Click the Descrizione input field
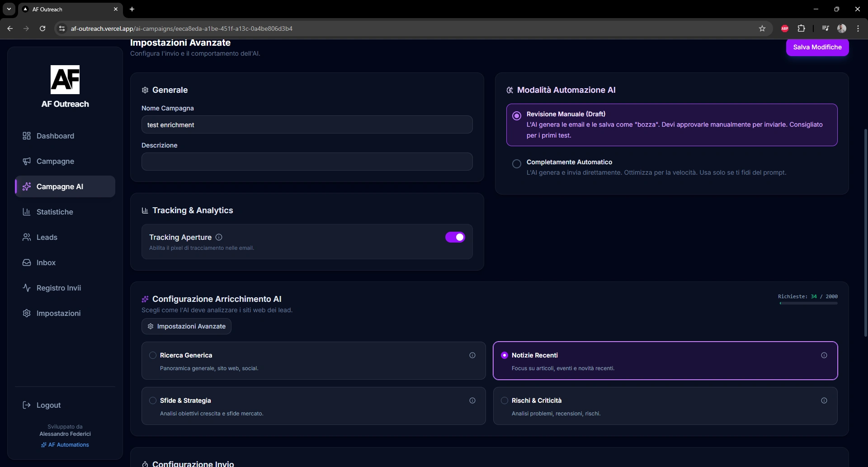 click(x=307, y=162)
